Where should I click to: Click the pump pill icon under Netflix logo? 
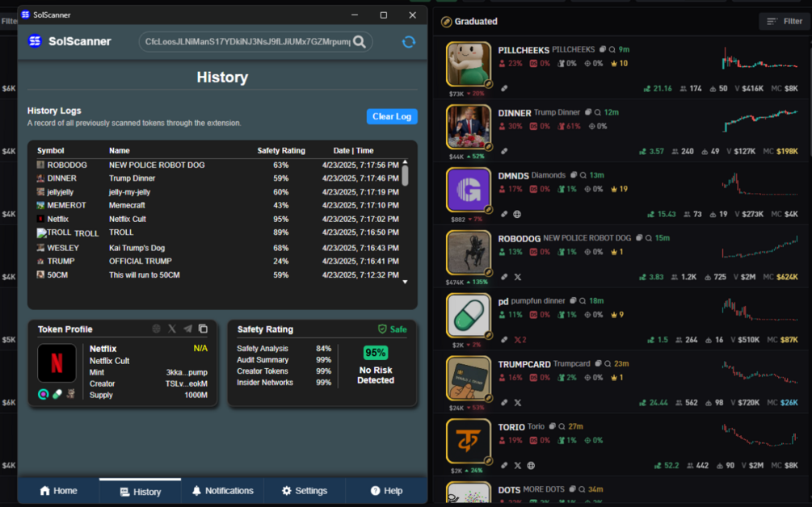(57, 394)
